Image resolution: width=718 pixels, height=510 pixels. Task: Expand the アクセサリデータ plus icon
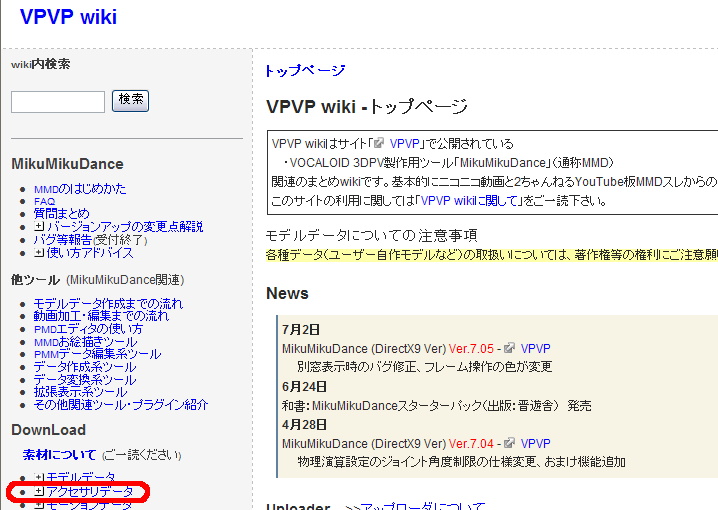(39, 491)
